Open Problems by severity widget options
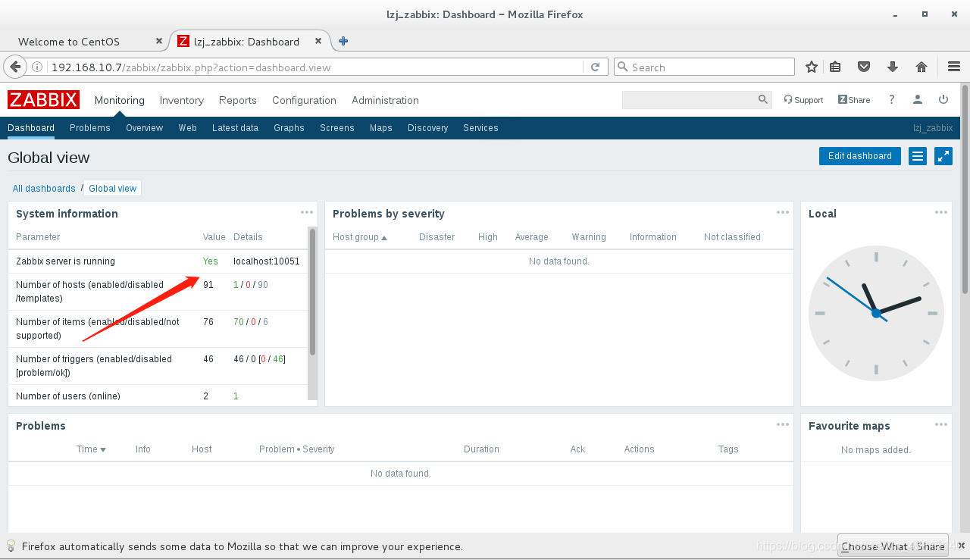The width and height of the screenshot is (970, 560). (783, 212)
